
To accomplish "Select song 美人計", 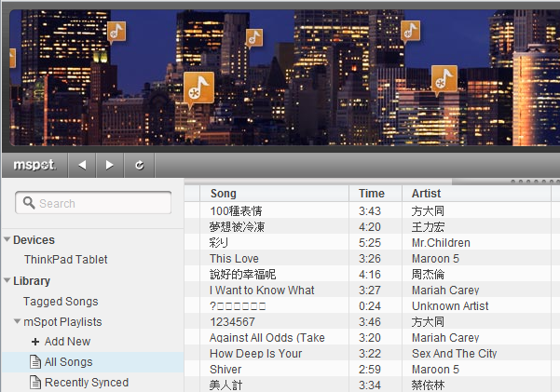I will click(225, 385).
